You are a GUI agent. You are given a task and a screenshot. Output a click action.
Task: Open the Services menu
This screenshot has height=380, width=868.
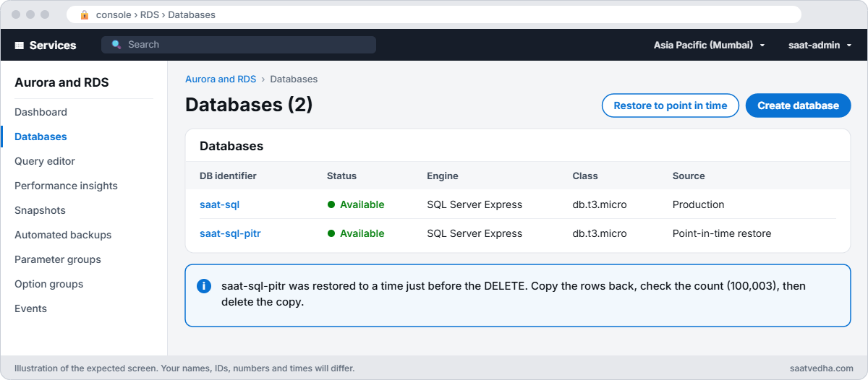[x=46, y=45]
